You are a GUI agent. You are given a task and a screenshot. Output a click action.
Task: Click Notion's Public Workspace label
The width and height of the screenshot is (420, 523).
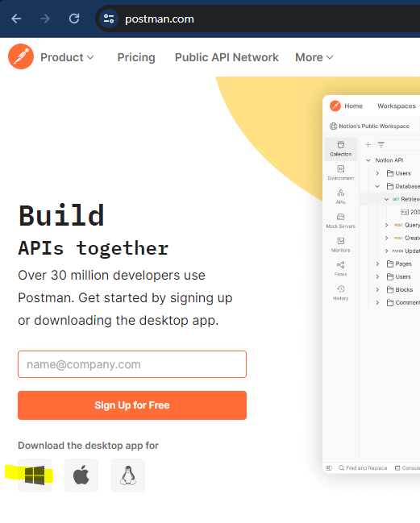tap(374, 126)
